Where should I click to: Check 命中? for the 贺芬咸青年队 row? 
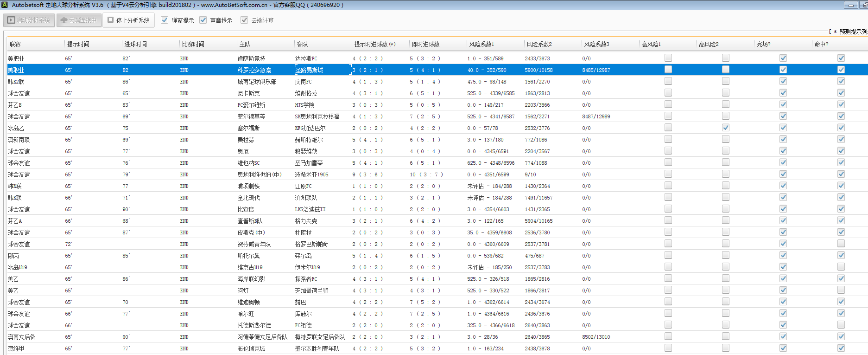click(841, 244)
